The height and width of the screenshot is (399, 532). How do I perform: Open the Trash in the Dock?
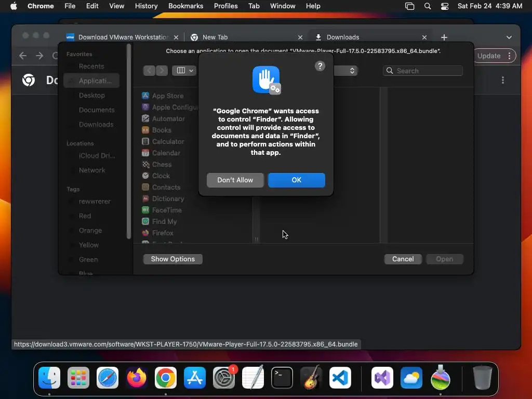(x=482, y=378)
